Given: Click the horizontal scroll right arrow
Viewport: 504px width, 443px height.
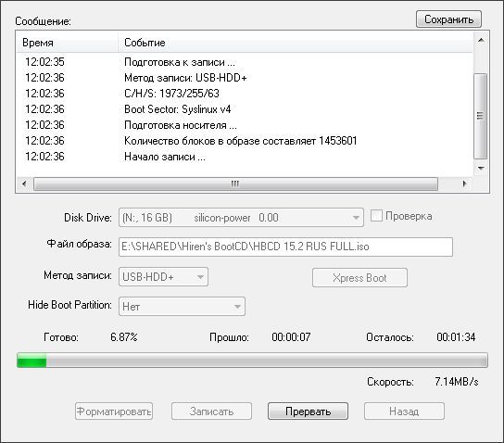Looking at the screenshot, I should pos(464,184).
